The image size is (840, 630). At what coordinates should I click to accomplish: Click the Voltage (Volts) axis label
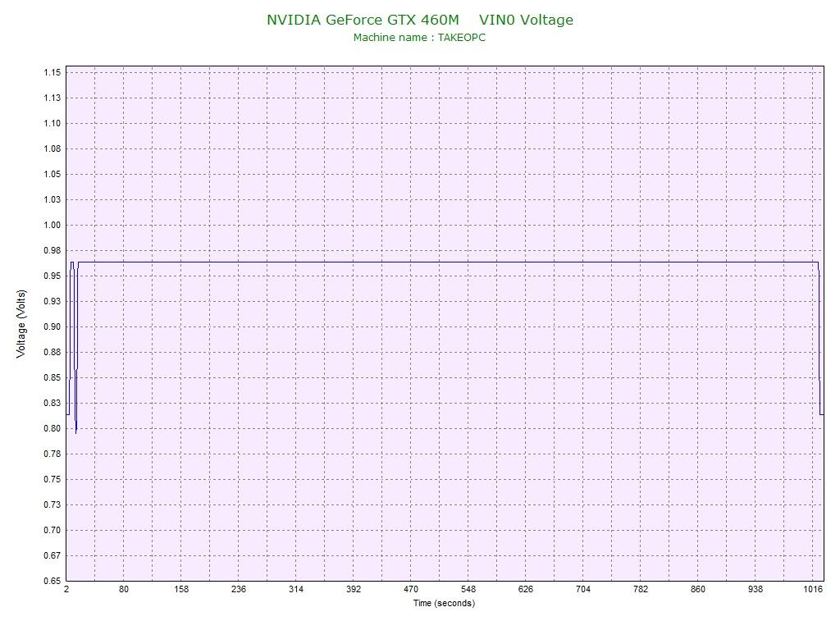point(21,323)
